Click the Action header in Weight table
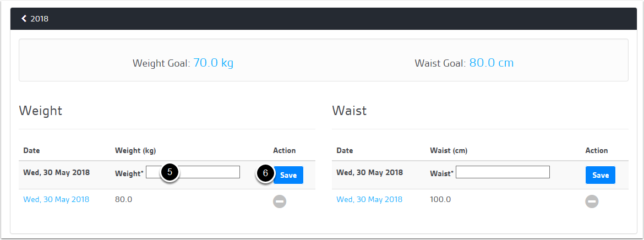This screenshot has width=644, height=240. [284, 151]
